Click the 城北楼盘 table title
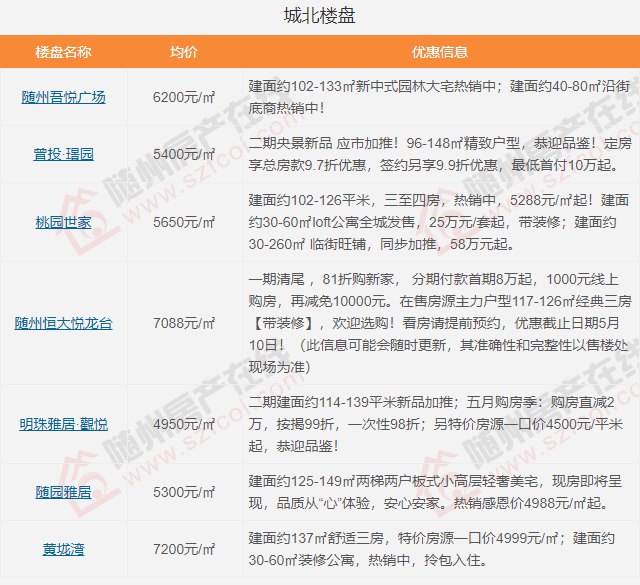The width and height of the screenshot is (640, 585). click(x=320, y=16)
